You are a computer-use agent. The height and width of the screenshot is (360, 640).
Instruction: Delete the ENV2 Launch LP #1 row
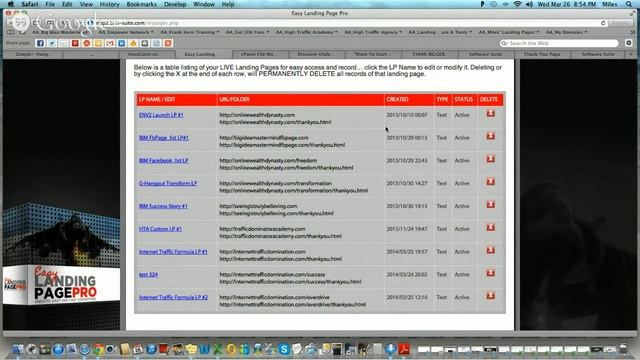pyautogui.click(x=491, y=113)
